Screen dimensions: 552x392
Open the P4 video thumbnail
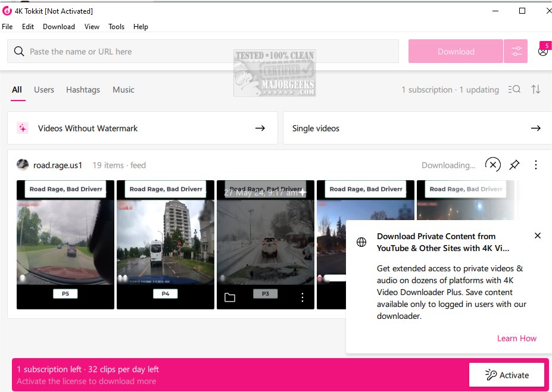pyautogui.click(x=166, y=244)
